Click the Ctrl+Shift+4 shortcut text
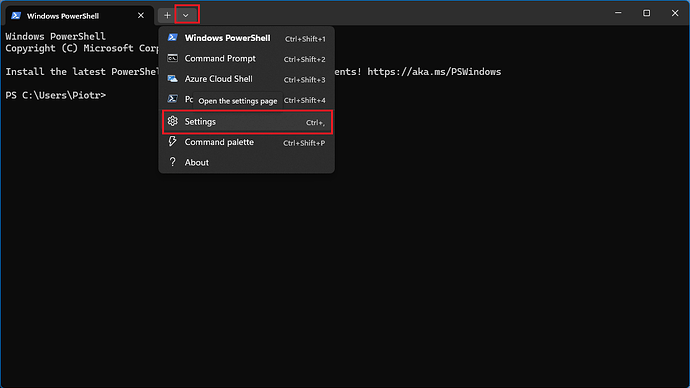 (305, 100)
